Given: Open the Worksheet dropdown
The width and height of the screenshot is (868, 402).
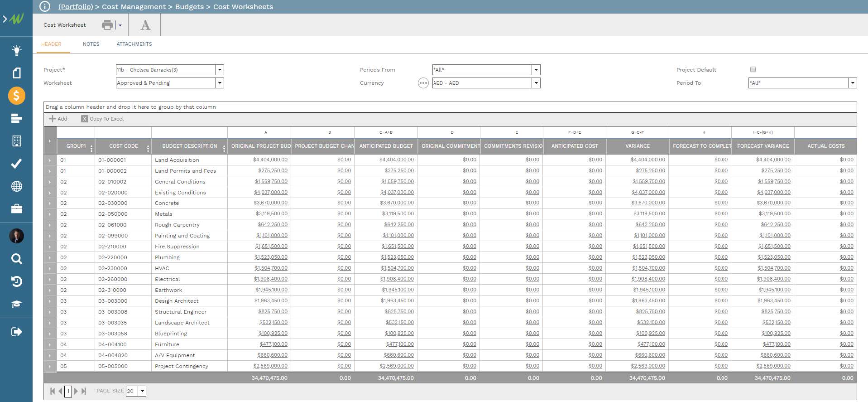Looking at the screenshot, I should pos(220,83).
